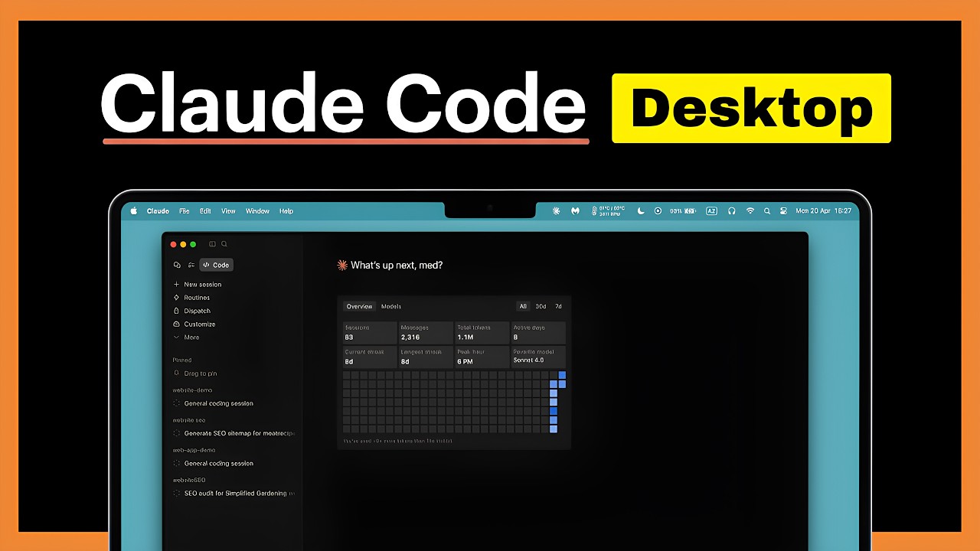The image size is (980, 551).
Task: Open Customize in the sidebar
Action: [x=194, y=324]
